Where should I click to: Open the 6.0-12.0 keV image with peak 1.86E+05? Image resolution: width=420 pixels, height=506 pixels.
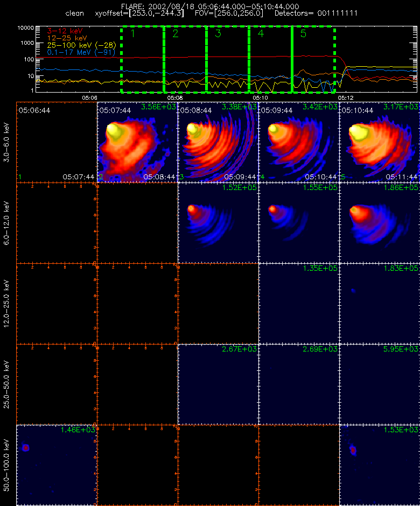coord(380,223)
